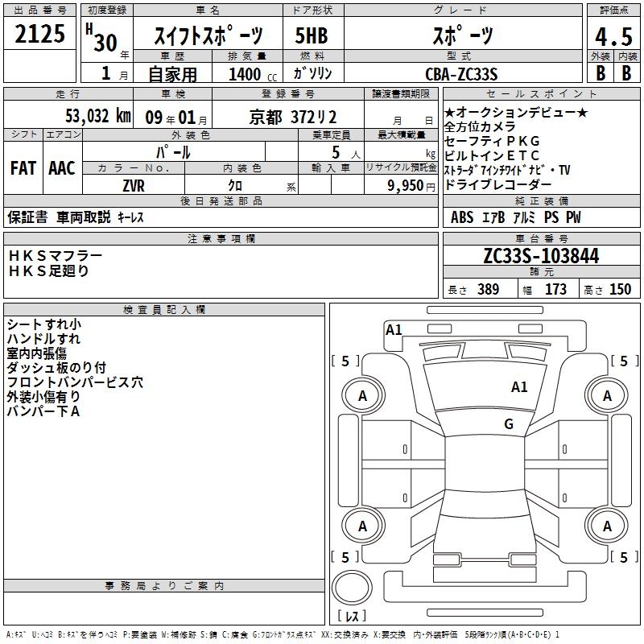Viewport: 644px width, 644px height.
Task: Click the sales point 全方位カメラ
Action: [480, 126]
